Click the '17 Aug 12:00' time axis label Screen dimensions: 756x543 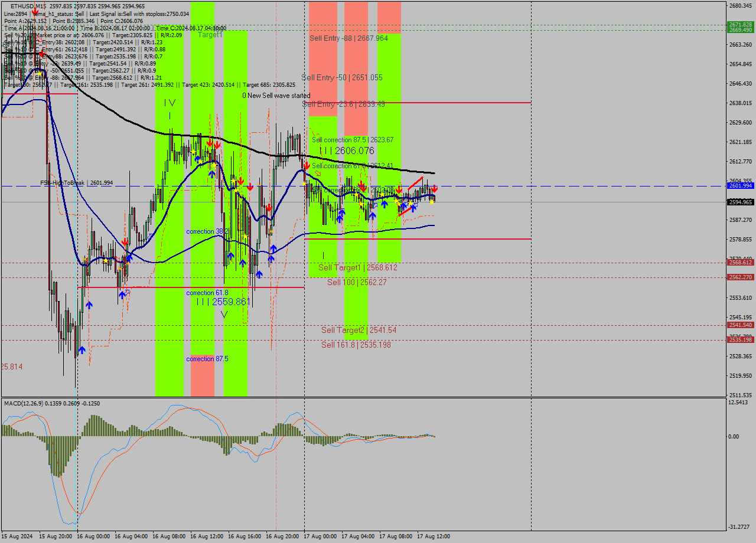(433, 537)
